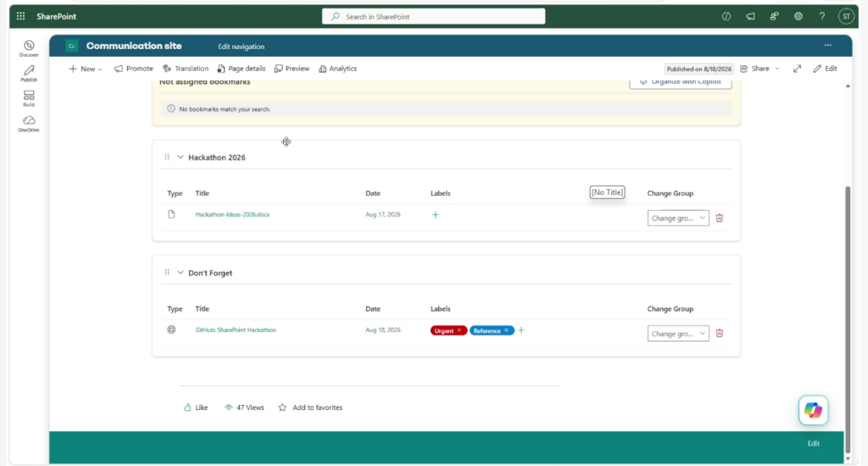Open OneDrive from the left rail
The image size is (868, 466).
coord(29,124)
